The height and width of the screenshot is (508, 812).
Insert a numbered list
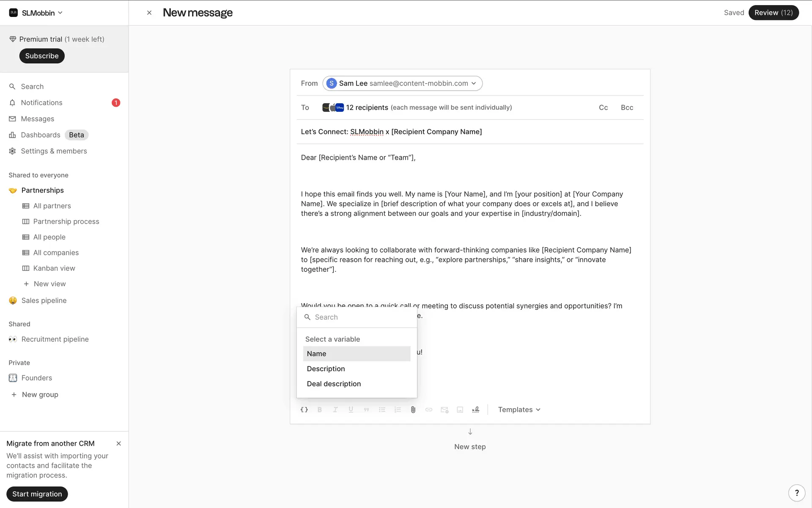(398, 409)
